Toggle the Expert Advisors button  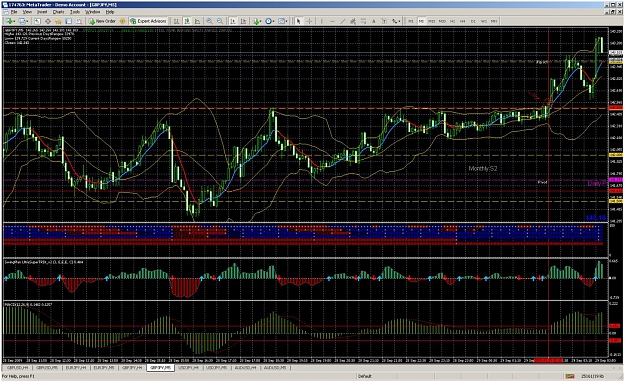pos(149,21)
